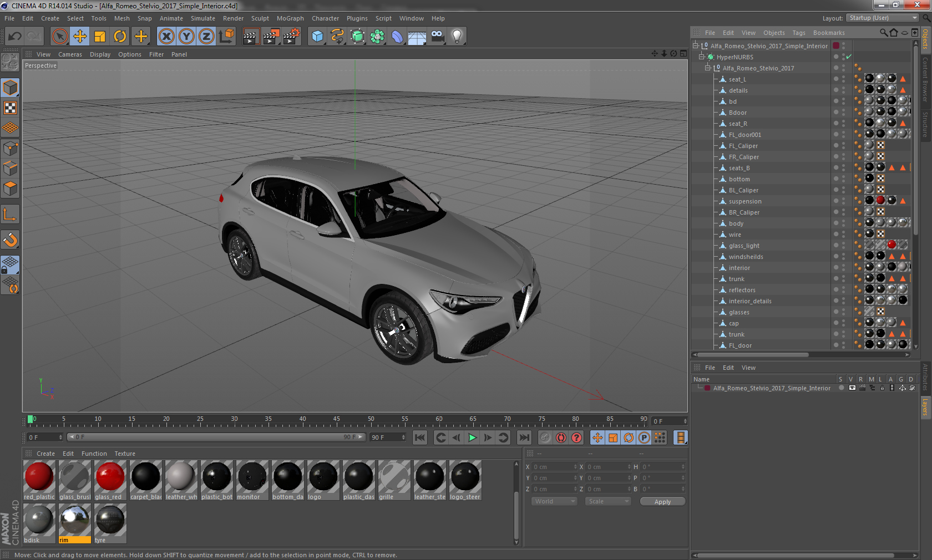Go to the start of animation
This screenshot has height=560, width=932.
pyautogui.click(x=420, y=437)
